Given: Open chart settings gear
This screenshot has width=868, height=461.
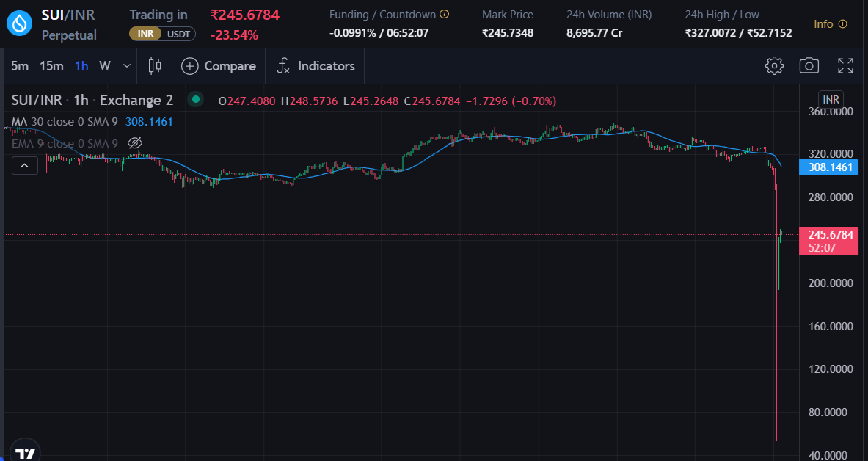Looking at the screenshot, I should (774, 66).
